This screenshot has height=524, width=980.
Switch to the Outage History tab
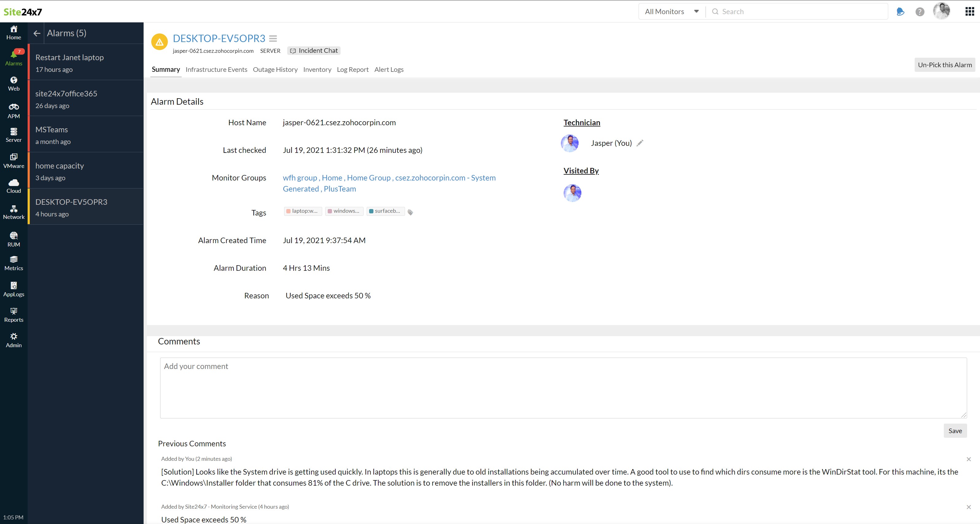pyautogui.click(x=275, y=70)
